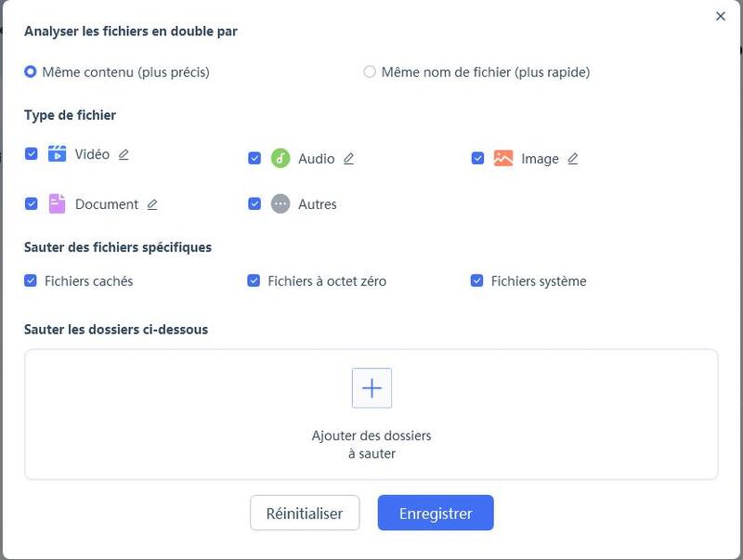
Task: Click the blue Vidéo clapperboard icon
Action: pyautogui.click(x=58, y=154)
